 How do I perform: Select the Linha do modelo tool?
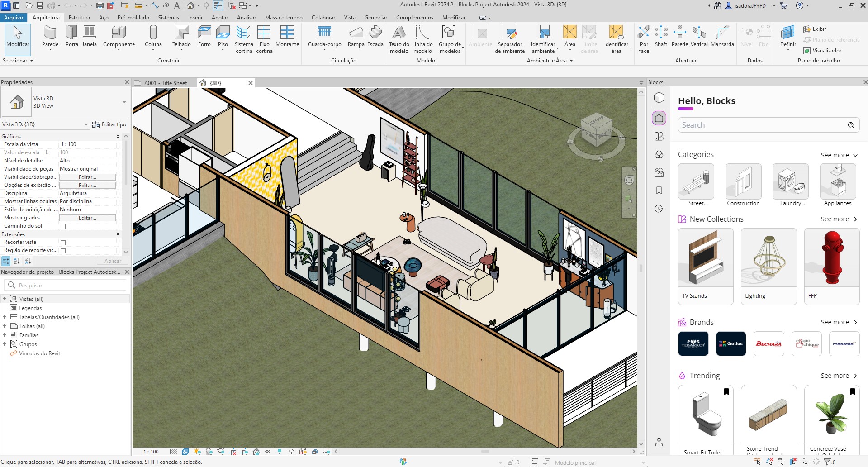422,39
